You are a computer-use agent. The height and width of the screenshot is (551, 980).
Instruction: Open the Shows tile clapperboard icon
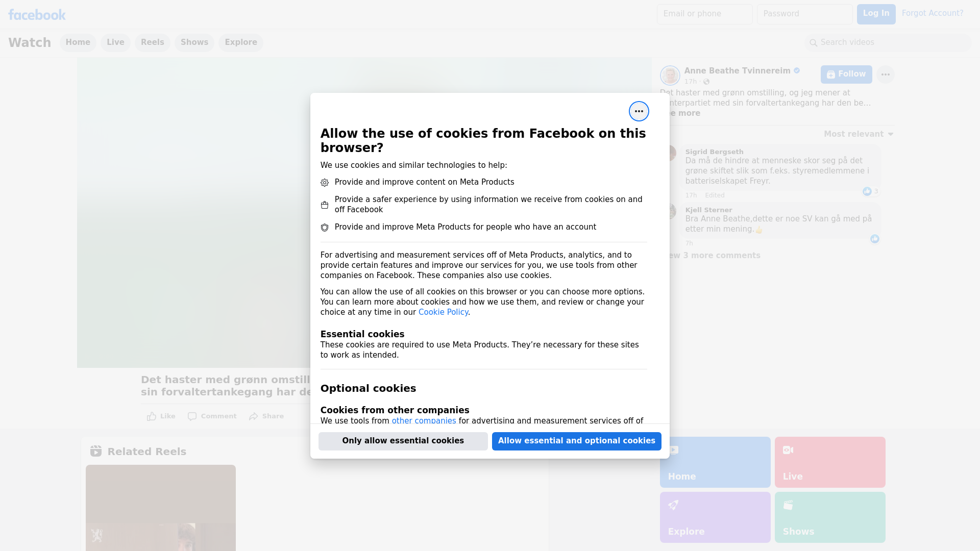click(x=788, y=505)
